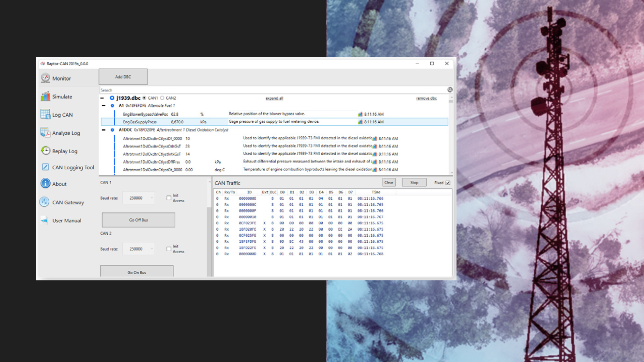Click the search magnifier icon
Viewport: 644px width, 362px height.
(x=450, y=90)
